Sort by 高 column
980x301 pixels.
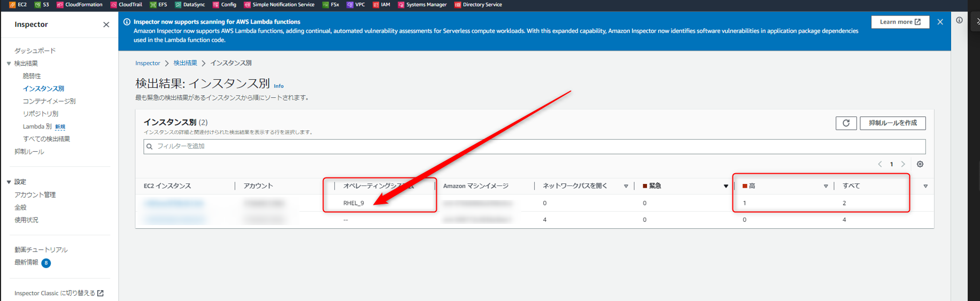825,186
